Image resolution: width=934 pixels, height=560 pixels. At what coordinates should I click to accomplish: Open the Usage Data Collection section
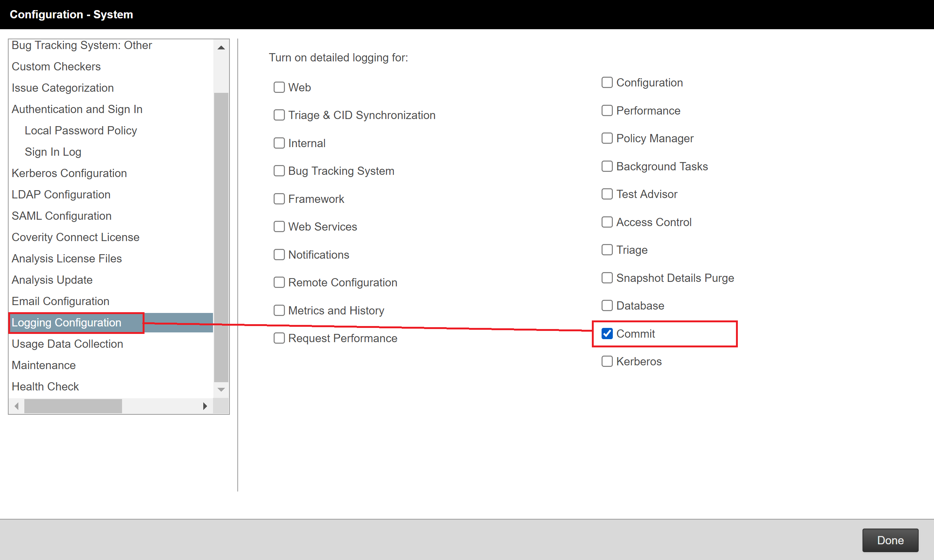pos(67,344)
